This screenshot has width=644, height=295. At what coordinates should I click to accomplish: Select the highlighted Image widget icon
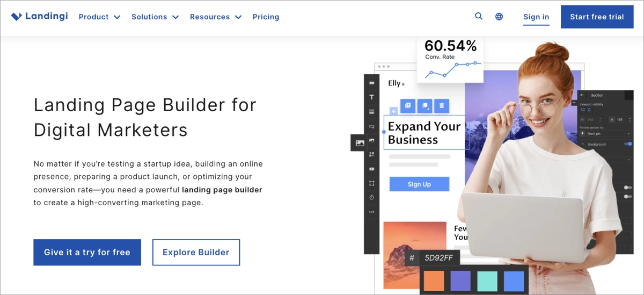click(360, 143)
